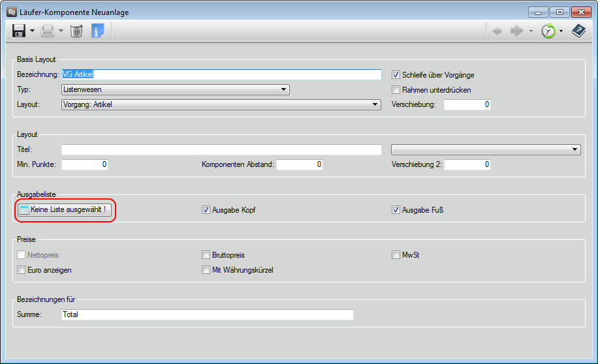Open the blue Info icon

(x=98, y=31)
